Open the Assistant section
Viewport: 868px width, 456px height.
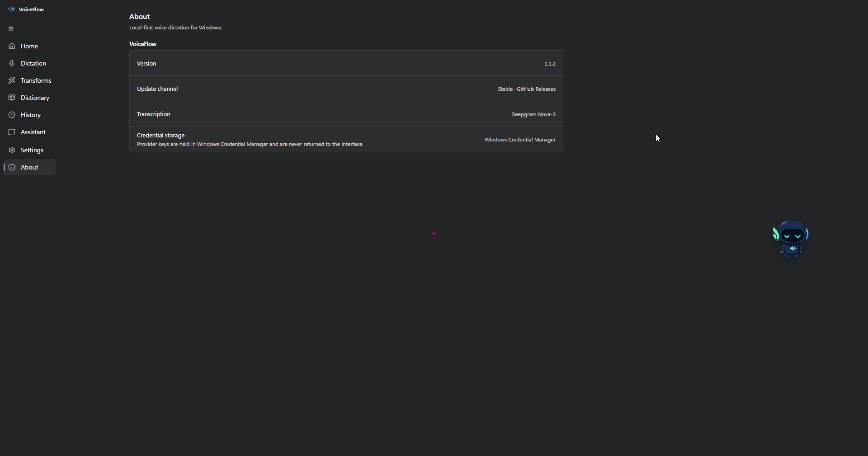[x=29, y=132]
